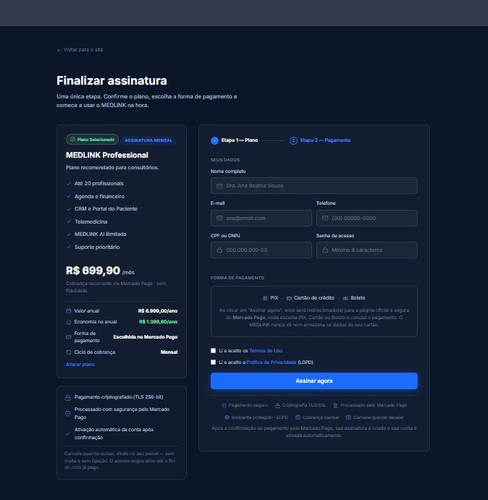Open the Termos de Uso link

click(266, 351)
